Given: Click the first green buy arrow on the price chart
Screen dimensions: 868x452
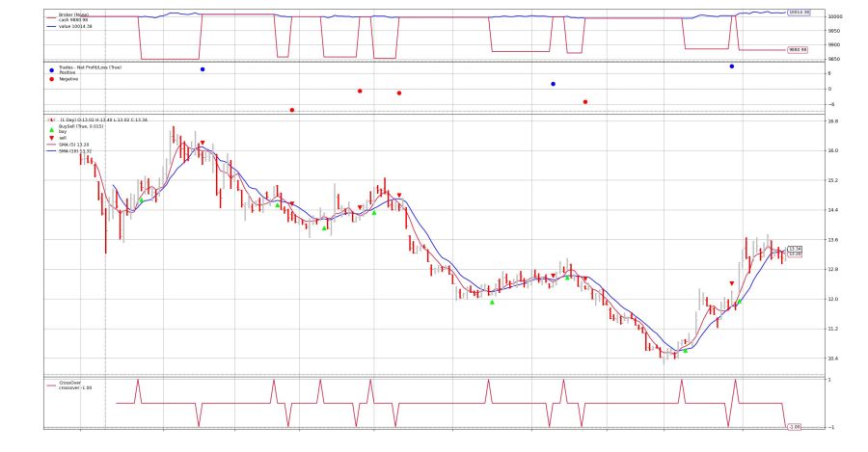Looking at the screenshot, I should click(x=141, y=200).
